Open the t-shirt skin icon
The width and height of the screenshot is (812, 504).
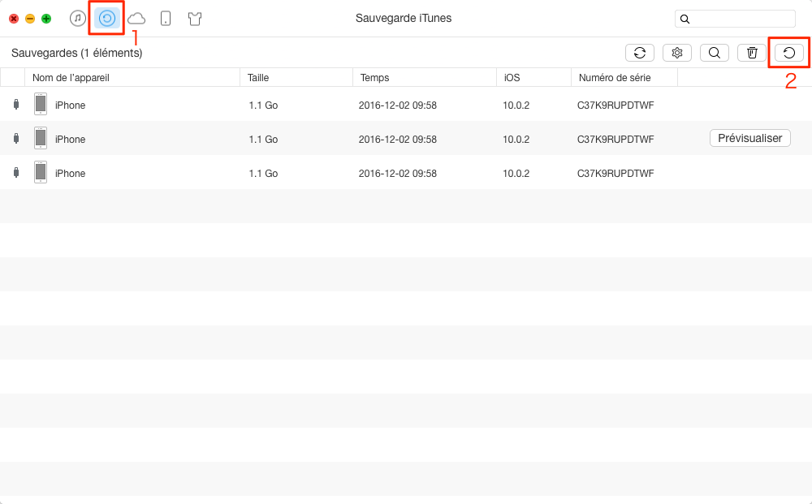coord(195,19)
